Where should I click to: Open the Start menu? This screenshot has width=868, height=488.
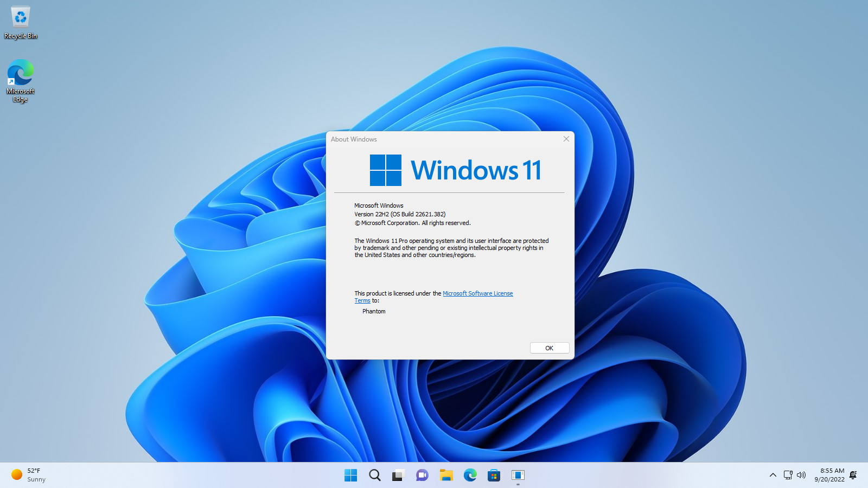coord(350,475)
